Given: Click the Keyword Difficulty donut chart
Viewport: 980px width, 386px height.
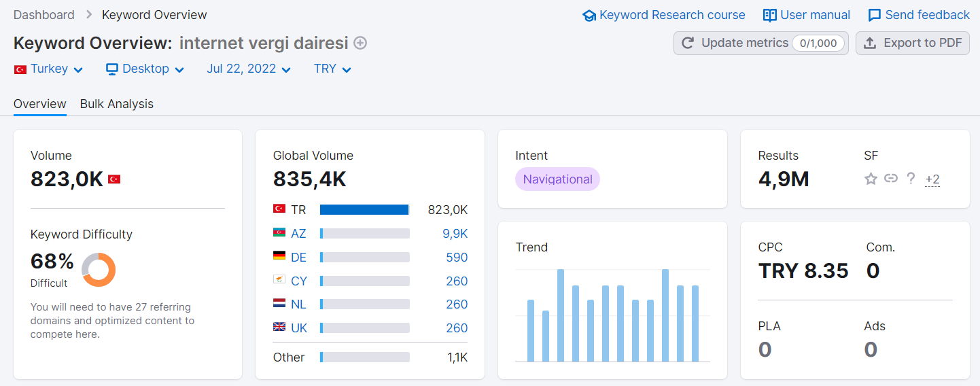Looking at the screenshot, I should [99, 270].
